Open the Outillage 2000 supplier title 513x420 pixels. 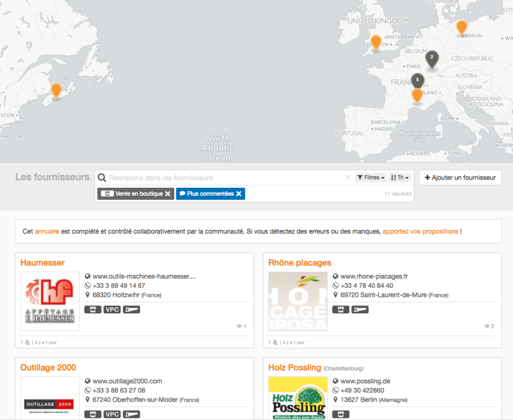click(x=48, y=367)
